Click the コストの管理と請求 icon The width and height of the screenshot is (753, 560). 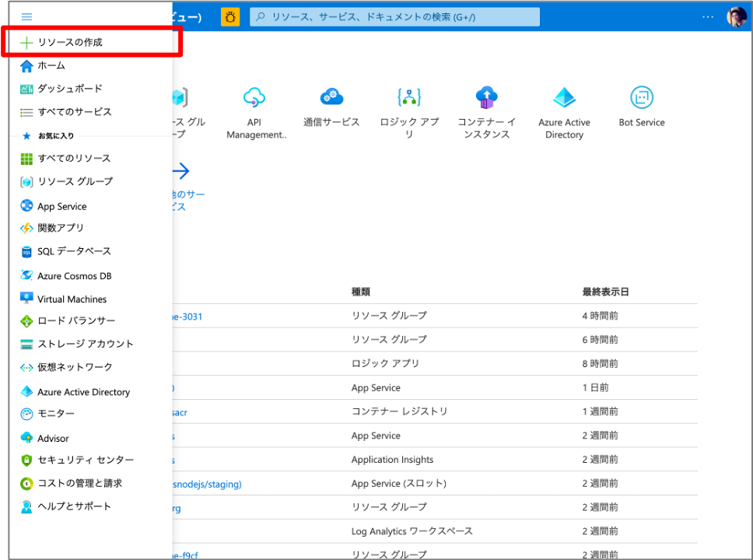coord(26,484)
